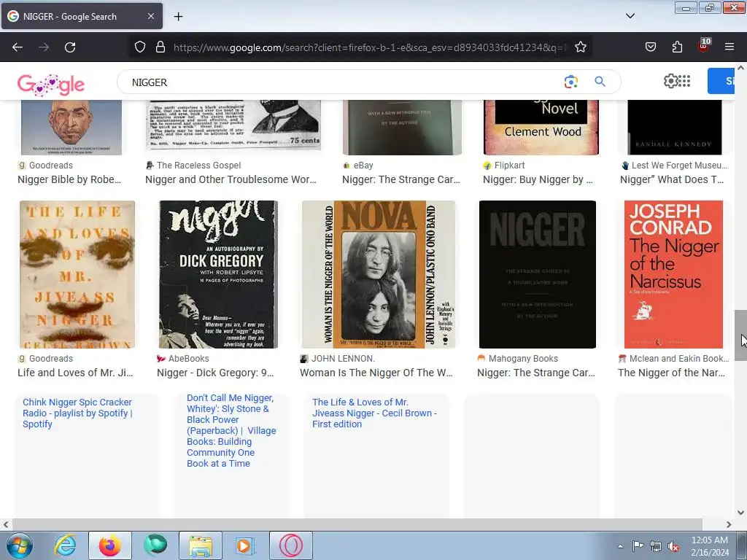
Task: Select the Google Search tab
Action: 82,16
